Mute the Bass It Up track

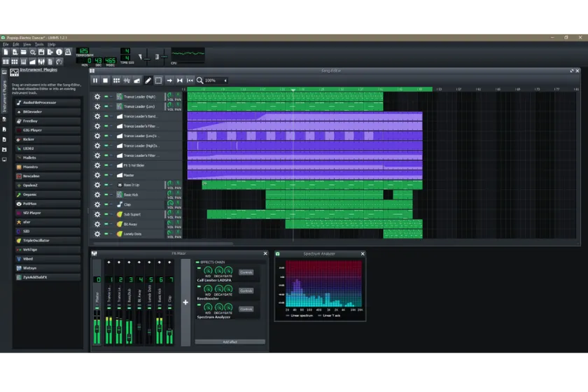pyautogui.click(x=106, y=185)
